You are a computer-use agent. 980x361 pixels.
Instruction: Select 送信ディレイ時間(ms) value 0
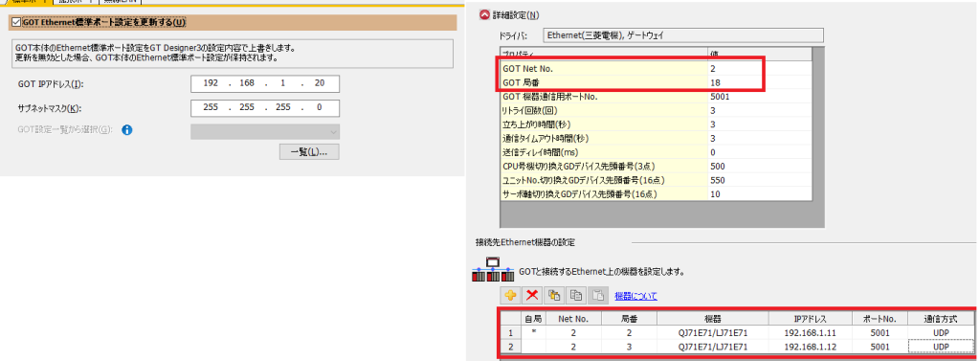759,152
